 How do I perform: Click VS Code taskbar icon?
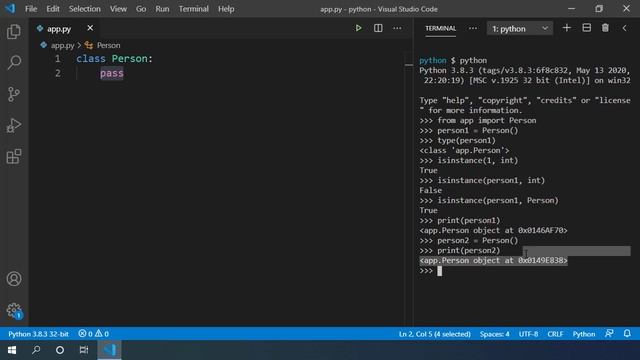click(x=109, y=350)
